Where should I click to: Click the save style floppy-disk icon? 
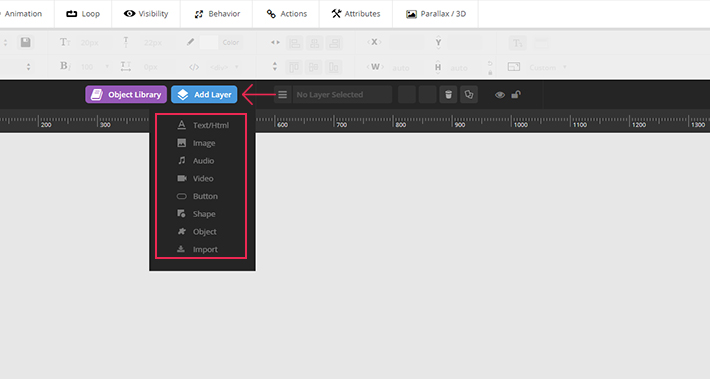point(26,42)
